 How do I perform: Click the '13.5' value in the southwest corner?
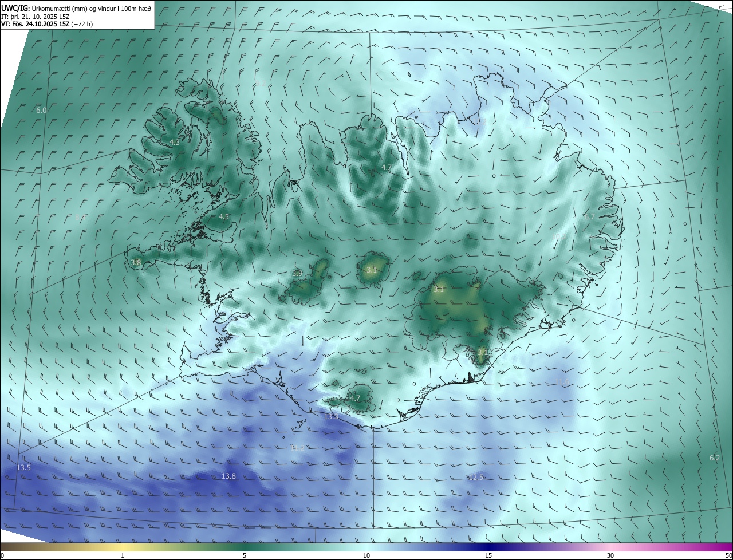(23, 467)
